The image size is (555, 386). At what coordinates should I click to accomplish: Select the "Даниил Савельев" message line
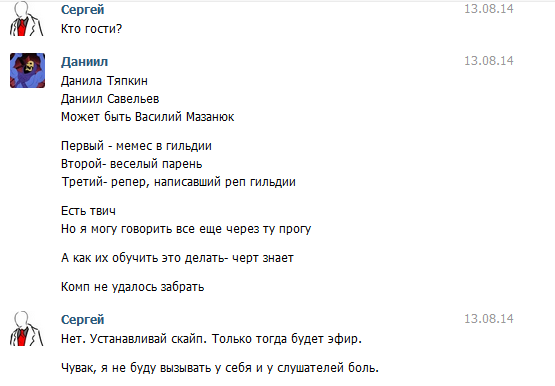click(110, 99)
